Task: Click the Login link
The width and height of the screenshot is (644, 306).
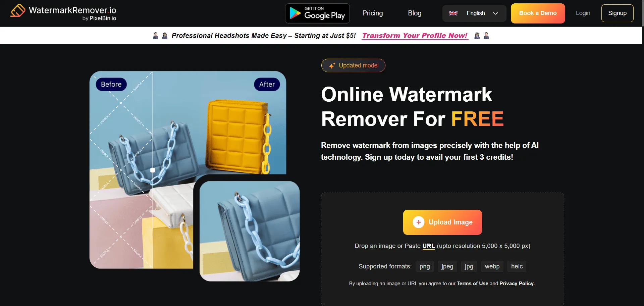Action: (x=583, y=13)
